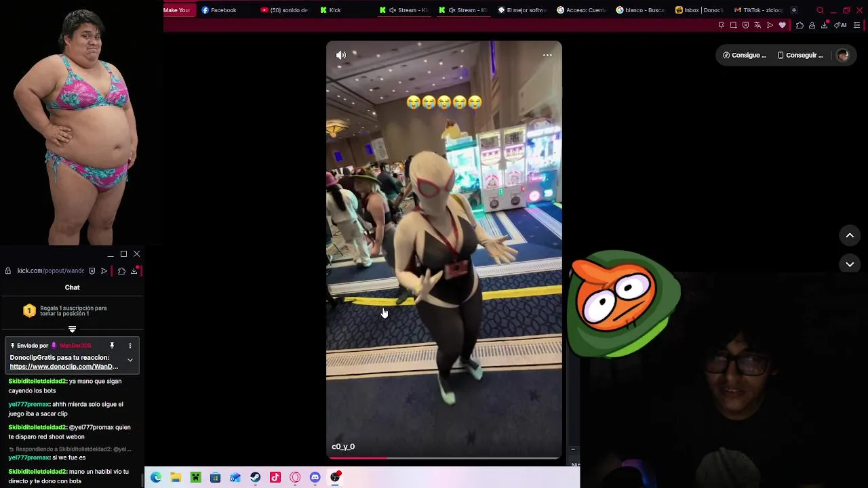Open the browser AI assistant button

coord(840,25)
